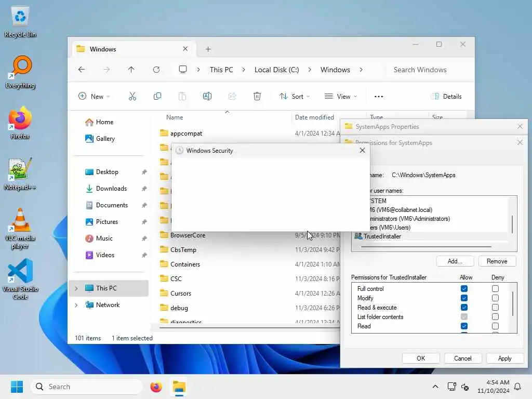Open the notification bell icon
532x399 pixels.
click(517, 387)
